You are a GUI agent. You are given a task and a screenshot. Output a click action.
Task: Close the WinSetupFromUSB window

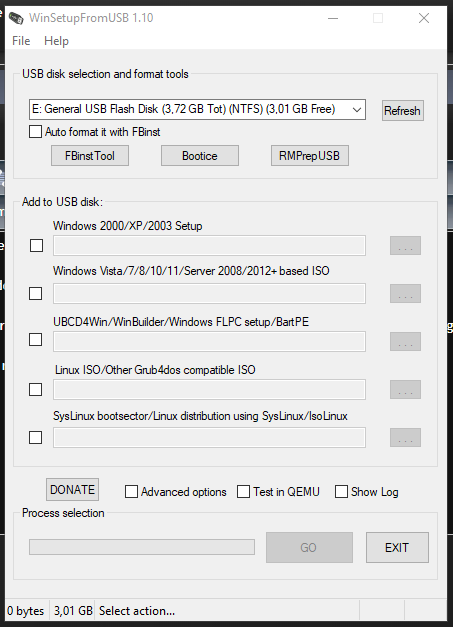click(424, 18)
